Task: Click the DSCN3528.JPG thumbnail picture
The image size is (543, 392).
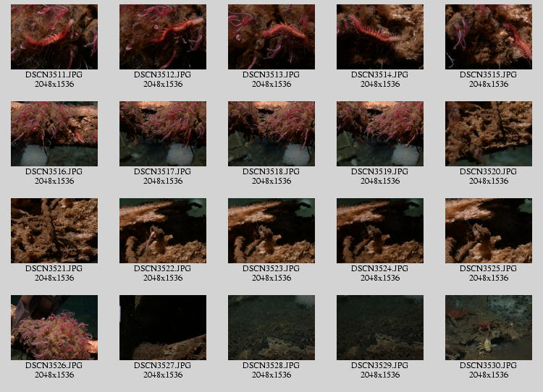Action: [271, 328]
